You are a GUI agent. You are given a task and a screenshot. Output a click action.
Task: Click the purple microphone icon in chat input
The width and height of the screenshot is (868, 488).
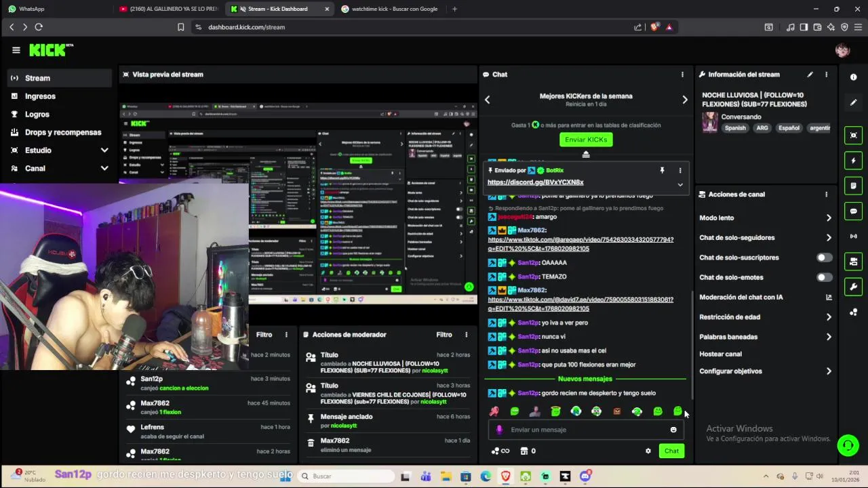coord(500,430)
